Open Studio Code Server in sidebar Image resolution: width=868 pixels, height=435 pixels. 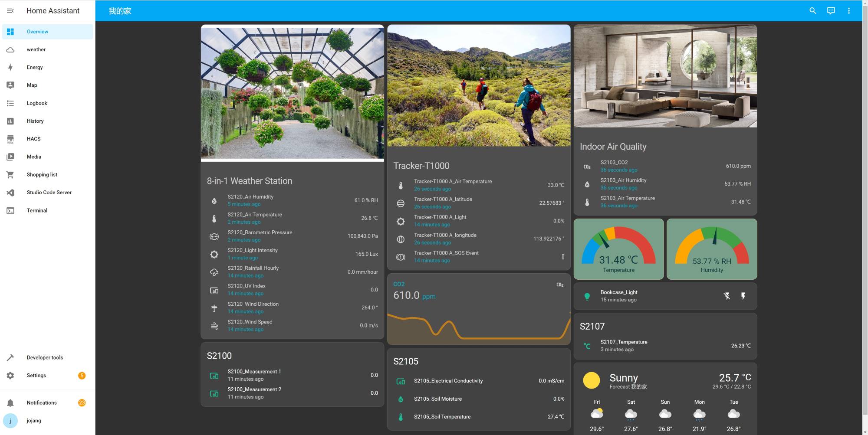click(49, 193)
